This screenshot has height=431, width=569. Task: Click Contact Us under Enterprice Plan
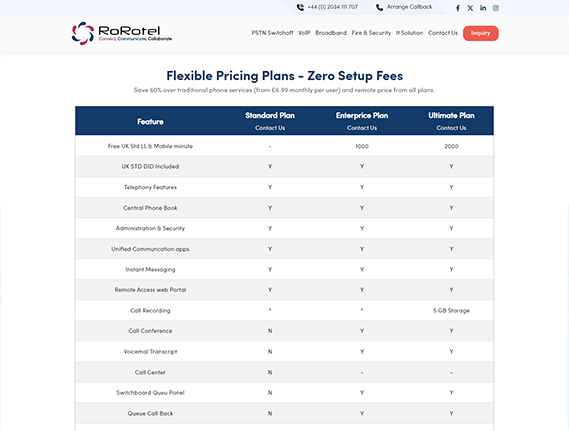362,128
